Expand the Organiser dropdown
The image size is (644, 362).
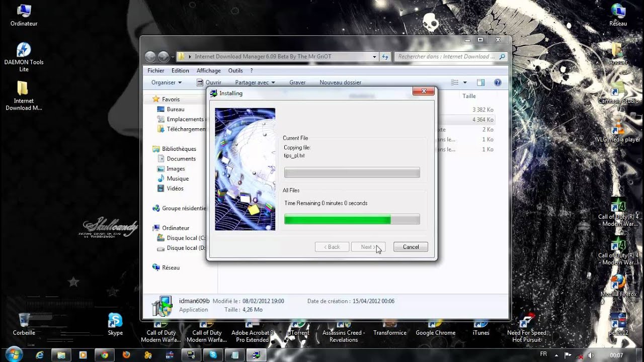[167, 82]
